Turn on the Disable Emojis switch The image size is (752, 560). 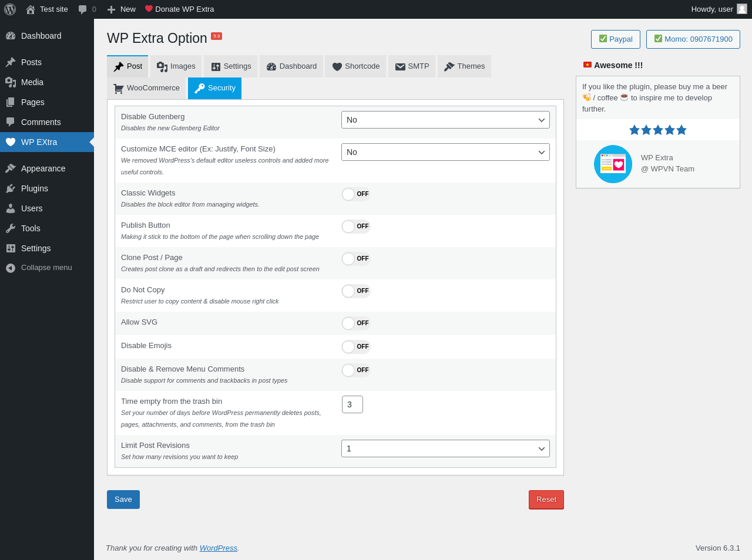356,347
